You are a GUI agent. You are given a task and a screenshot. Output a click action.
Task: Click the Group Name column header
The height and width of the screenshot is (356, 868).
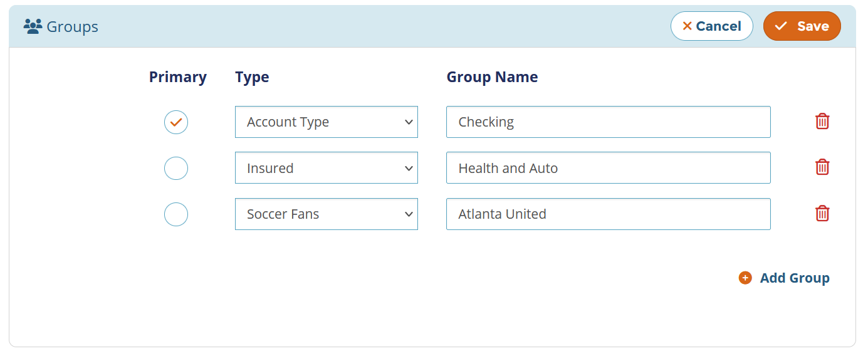pos(492,77)
